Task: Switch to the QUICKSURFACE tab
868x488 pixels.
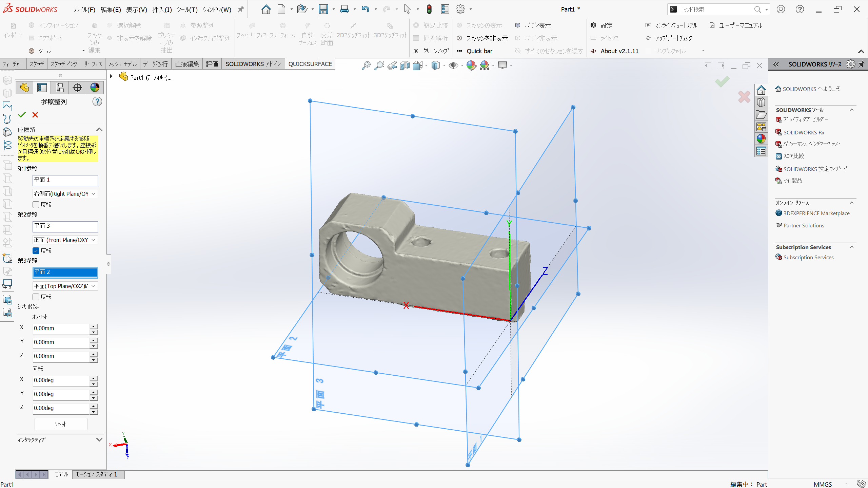Action: click(x=310, y=64)
